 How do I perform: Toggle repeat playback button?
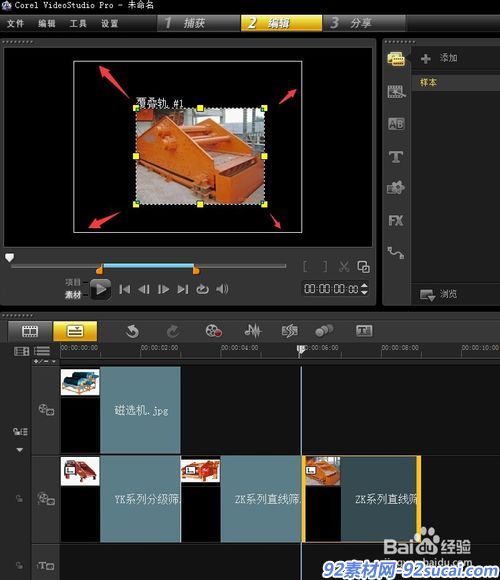202,289
